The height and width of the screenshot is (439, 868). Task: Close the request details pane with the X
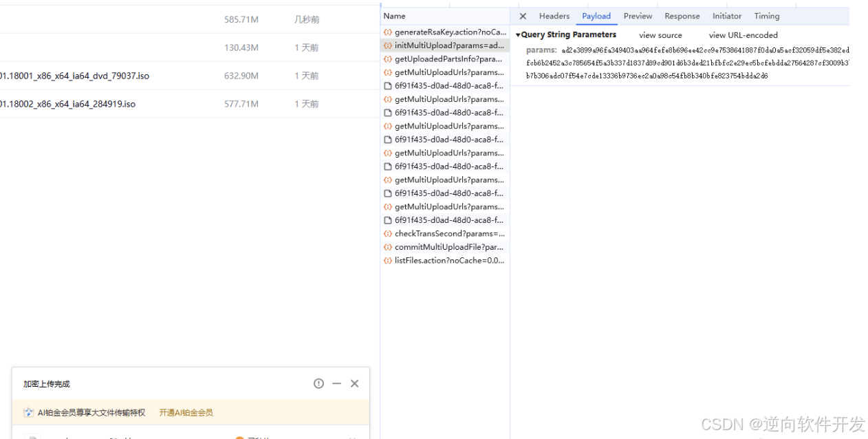tap(523, 16)
